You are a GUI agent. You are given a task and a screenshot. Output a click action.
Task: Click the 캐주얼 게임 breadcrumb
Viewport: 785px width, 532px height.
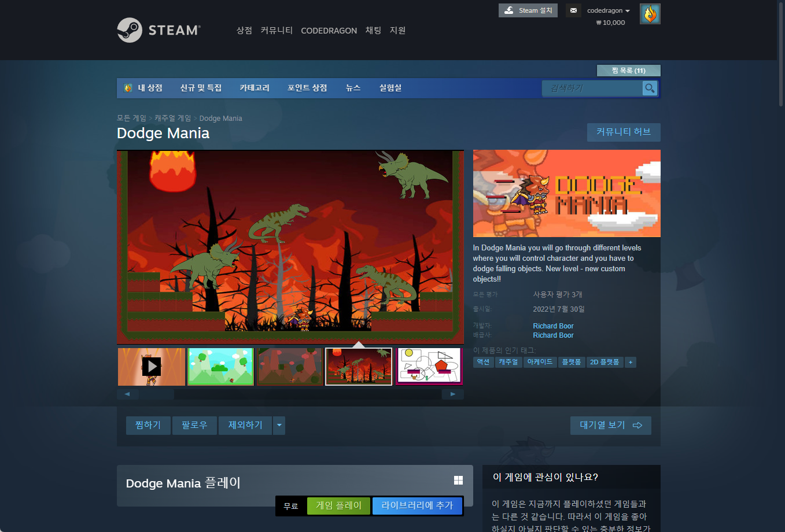point(172,118)
